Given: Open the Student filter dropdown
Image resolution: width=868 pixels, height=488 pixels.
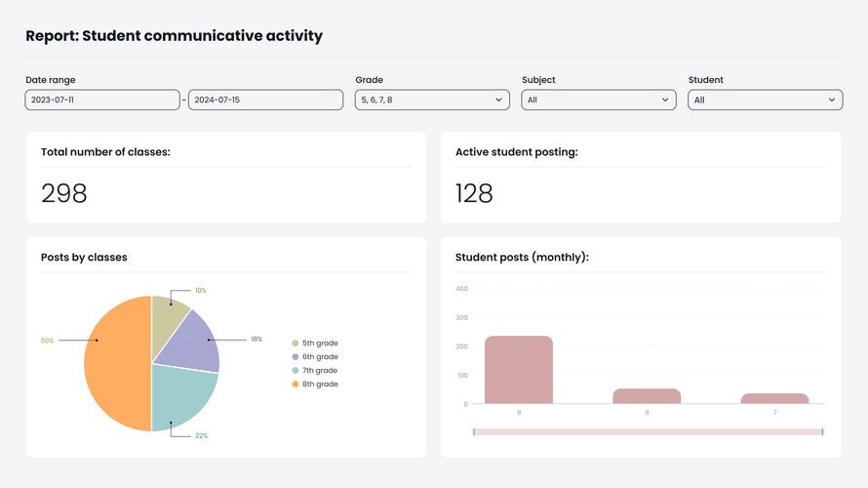Looking at the screenshot, I should [x=765, y=100].
